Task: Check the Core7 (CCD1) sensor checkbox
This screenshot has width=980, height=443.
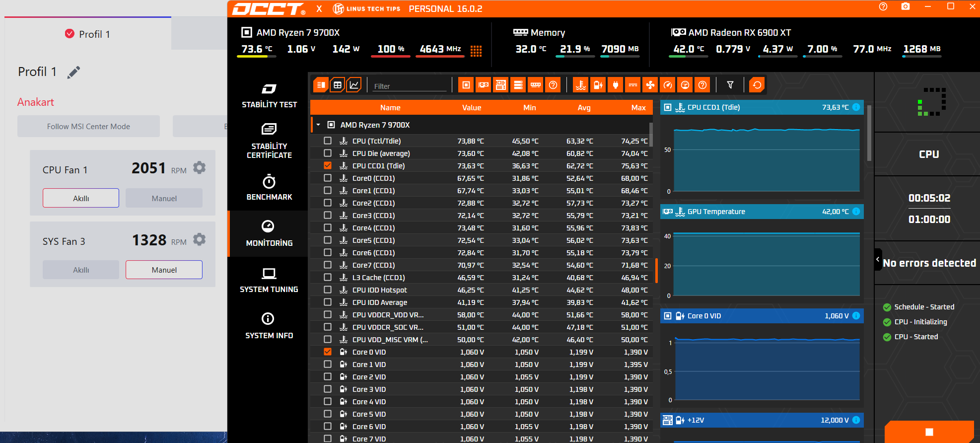Action: click(x=328, y=265)
